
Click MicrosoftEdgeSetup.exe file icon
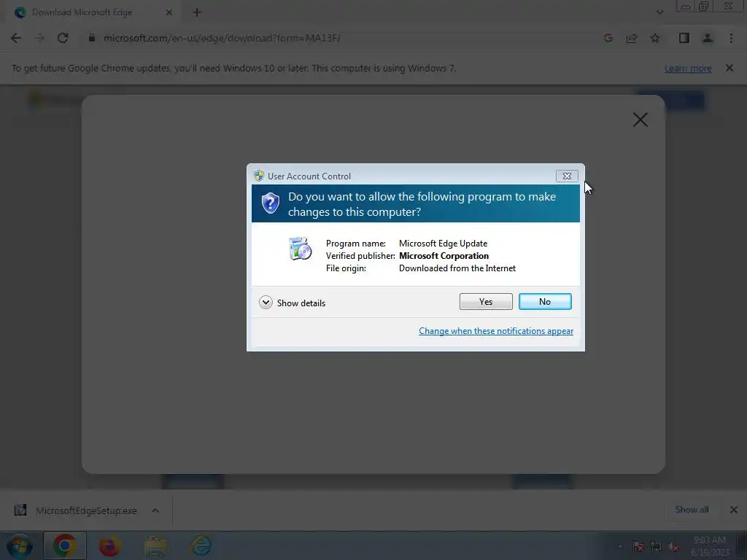click(x=20, y=510)
